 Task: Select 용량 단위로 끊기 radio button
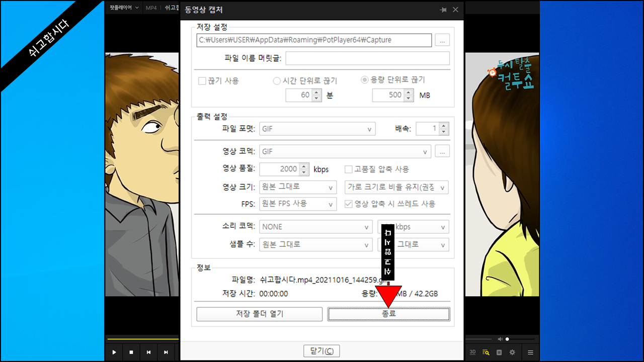(364, 80)
